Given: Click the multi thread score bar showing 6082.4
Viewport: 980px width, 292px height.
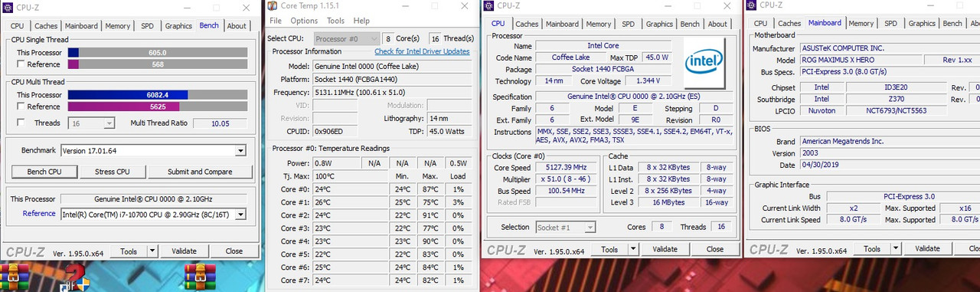Looking at the screenshot, I should [158, 95].
